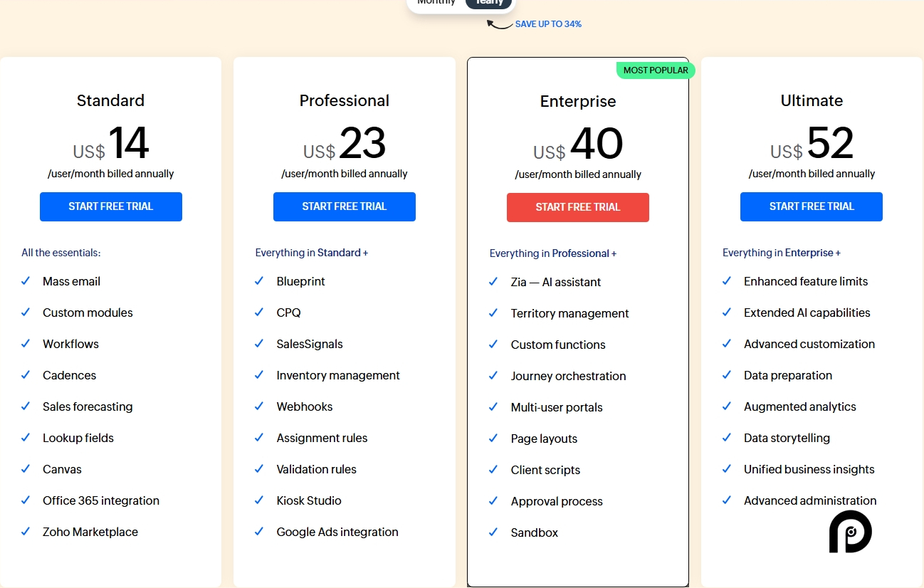Start free trial for Ultimate plan
The image size is (924, 588).
coord(812,206)
